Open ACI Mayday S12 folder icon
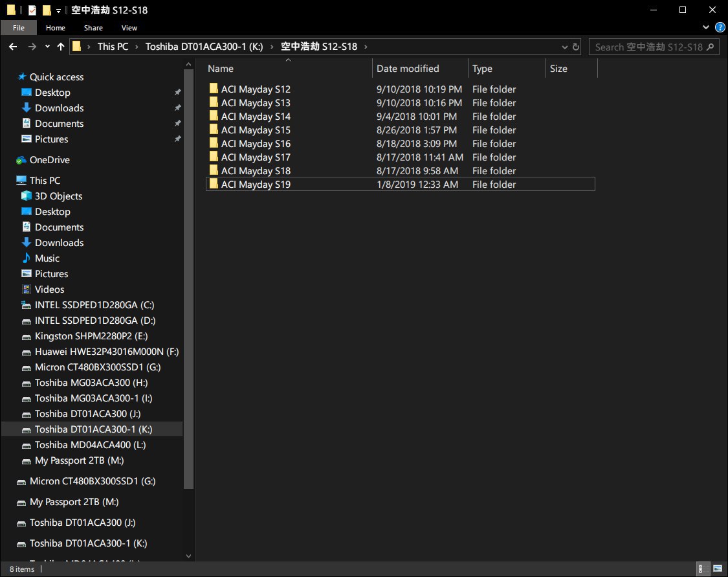728x577 pixels. [x=214, y=89]
